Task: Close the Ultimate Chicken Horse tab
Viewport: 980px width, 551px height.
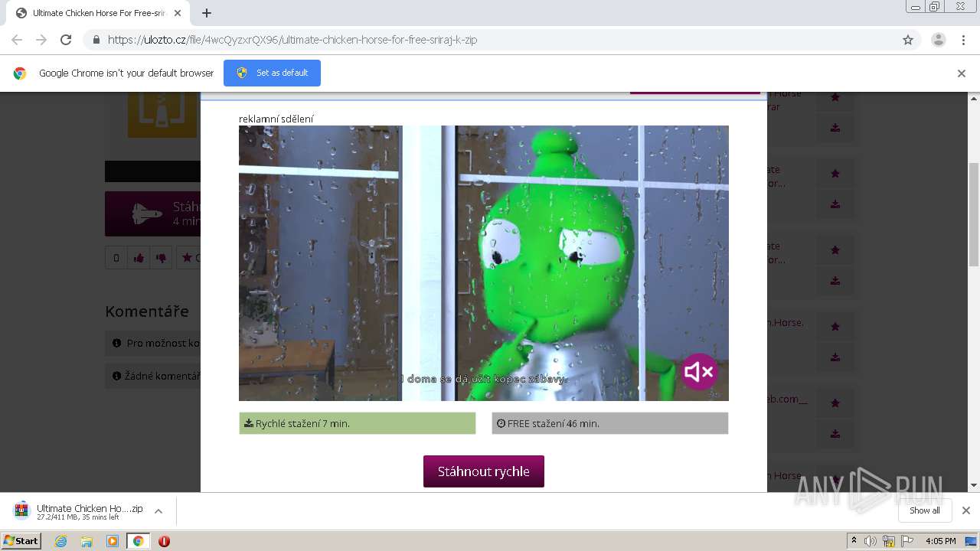Action: coord(178,13)
